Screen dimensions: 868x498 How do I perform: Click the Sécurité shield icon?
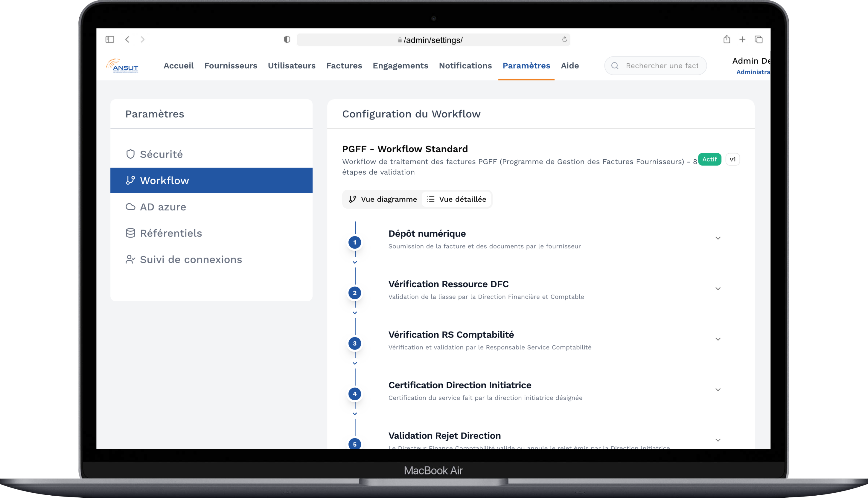tap(130, 154)
